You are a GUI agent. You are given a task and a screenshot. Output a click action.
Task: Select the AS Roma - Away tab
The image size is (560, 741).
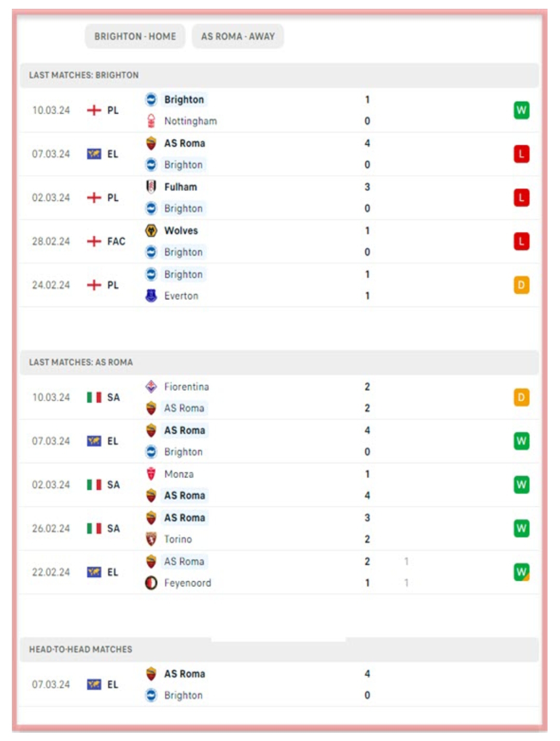coord(238,36)
